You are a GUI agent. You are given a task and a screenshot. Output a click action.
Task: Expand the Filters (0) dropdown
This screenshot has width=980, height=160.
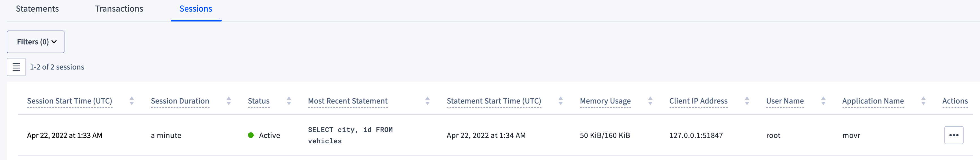[x=36, y=42]
